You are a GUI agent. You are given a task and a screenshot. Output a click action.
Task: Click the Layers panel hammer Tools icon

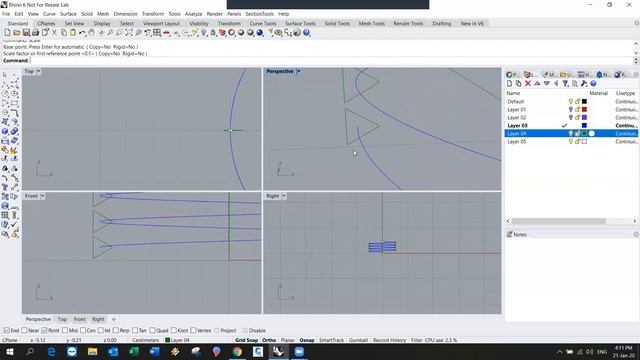tap(584, 83)
